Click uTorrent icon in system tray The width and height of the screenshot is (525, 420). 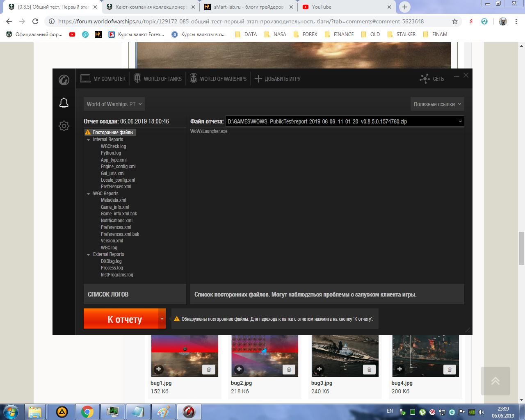[422, 412]
